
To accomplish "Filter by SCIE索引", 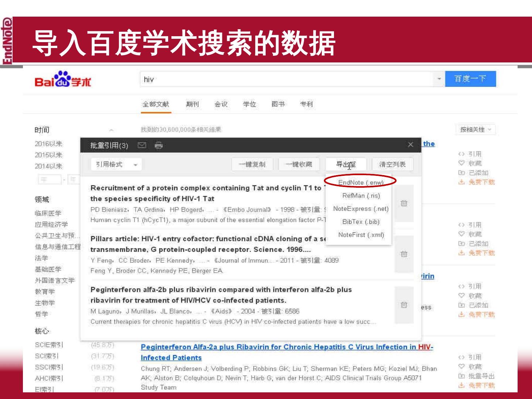I will click(49, 345).
